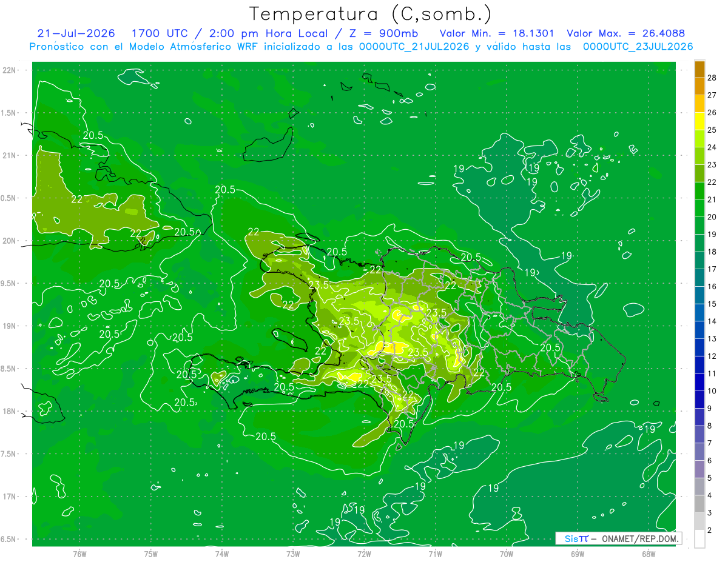This screenshot has width=728, height=562.
Task: Click the "SisTT - ONAMET/REP.DOM." credit label
Action: 619,538
